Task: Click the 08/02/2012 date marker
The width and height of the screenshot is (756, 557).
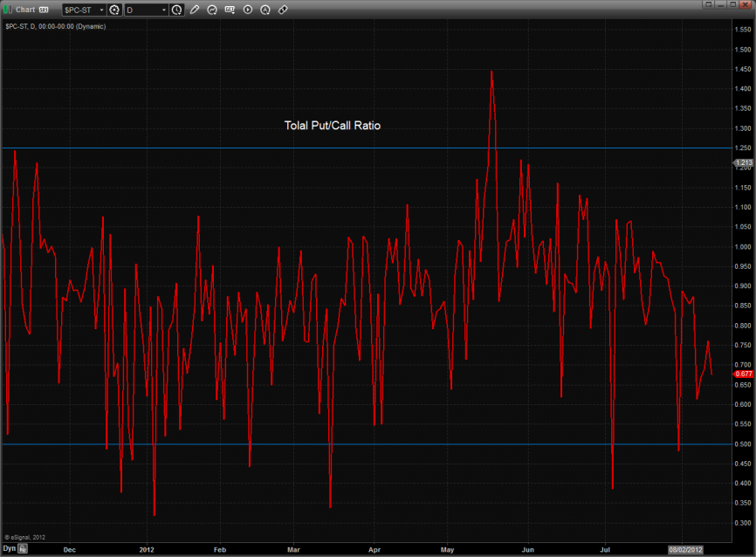Action: 684,549
